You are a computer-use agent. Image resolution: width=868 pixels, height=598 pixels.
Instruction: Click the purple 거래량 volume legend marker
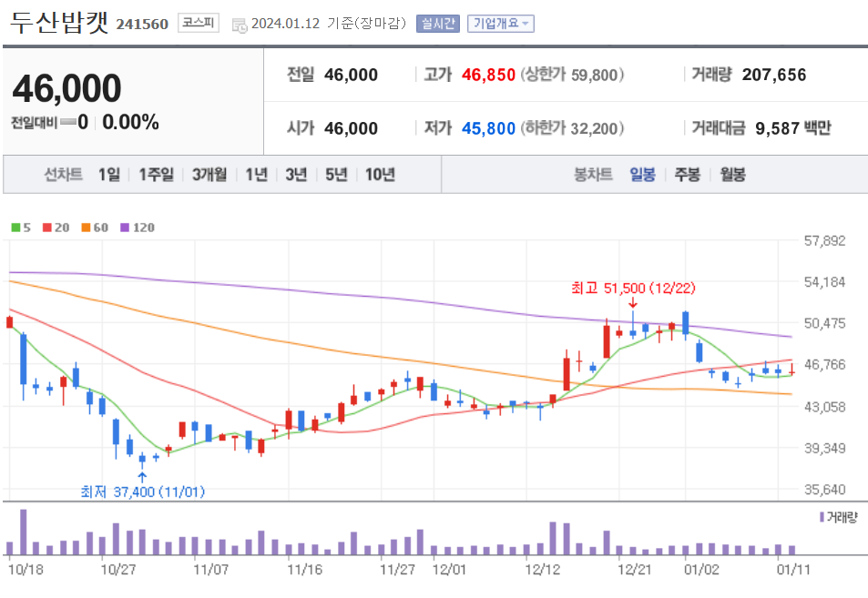[822, 517]
